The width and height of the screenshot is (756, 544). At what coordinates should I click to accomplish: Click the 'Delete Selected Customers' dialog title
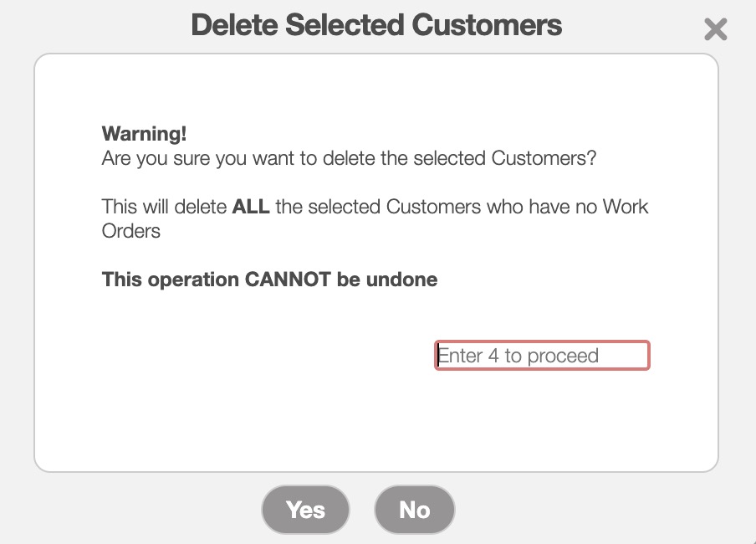376,25
